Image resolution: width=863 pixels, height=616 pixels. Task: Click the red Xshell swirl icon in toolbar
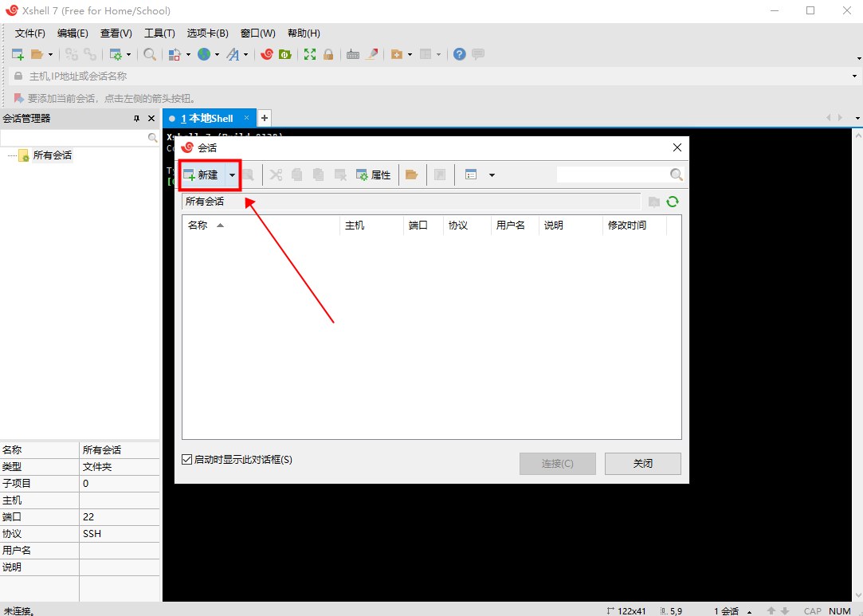pyautogui.click(x=267, y=54)
